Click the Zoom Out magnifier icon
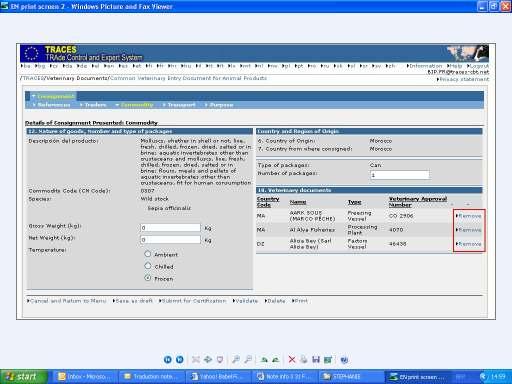Viewport: 512px width, 384px height. pos(248,359)
